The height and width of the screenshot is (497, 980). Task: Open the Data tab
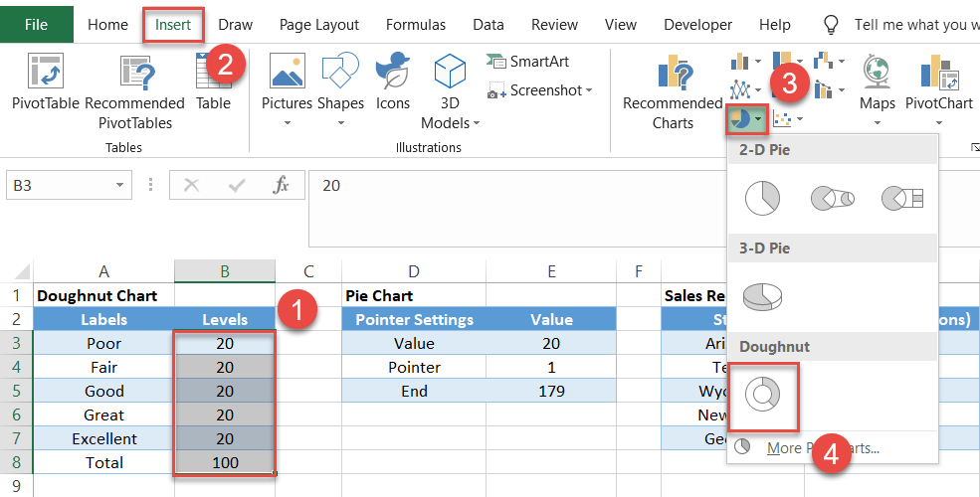(489, 24)
